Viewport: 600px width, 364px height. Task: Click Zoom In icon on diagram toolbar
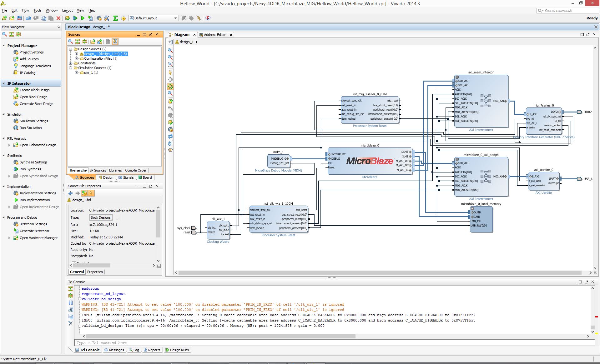[170, 50]
